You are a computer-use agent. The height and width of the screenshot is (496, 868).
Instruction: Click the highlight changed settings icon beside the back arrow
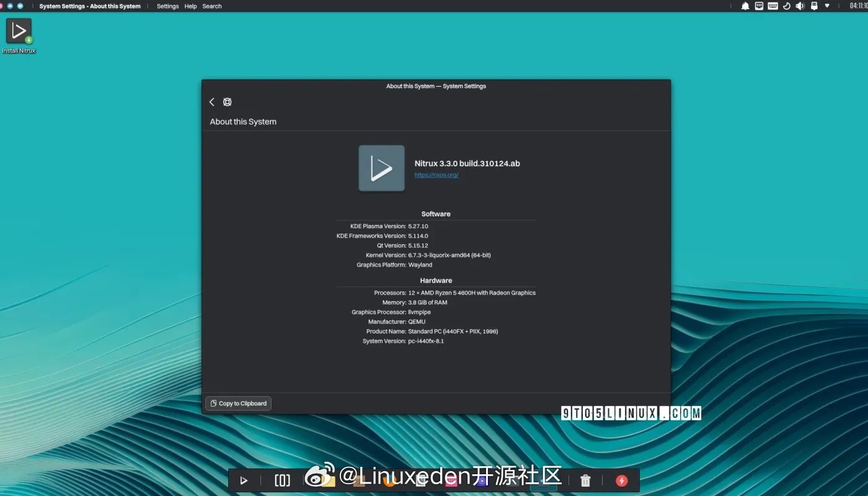(228, 102)
